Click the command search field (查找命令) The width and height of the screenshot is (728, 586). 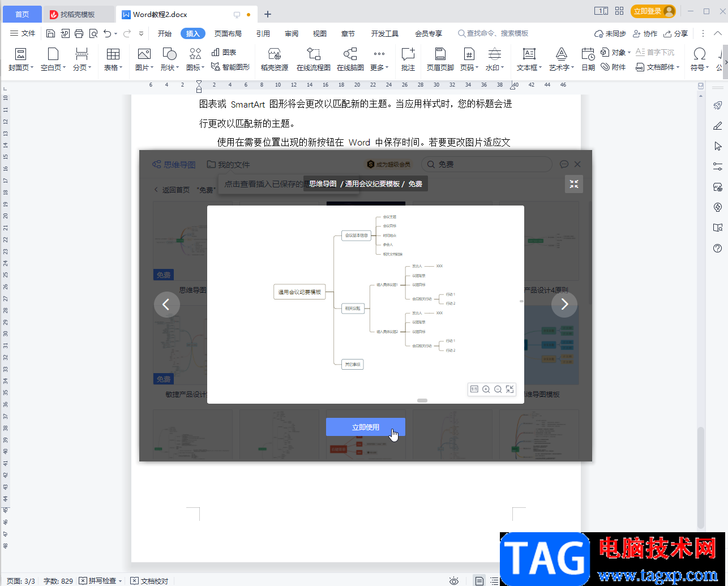tap(493, 33)
